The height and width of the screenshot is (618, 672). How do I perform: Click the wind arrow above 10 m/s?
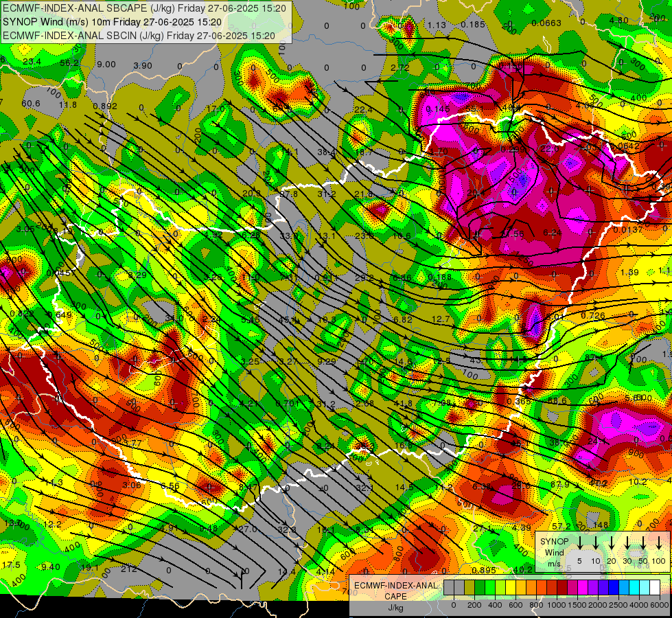pos(596,542)
